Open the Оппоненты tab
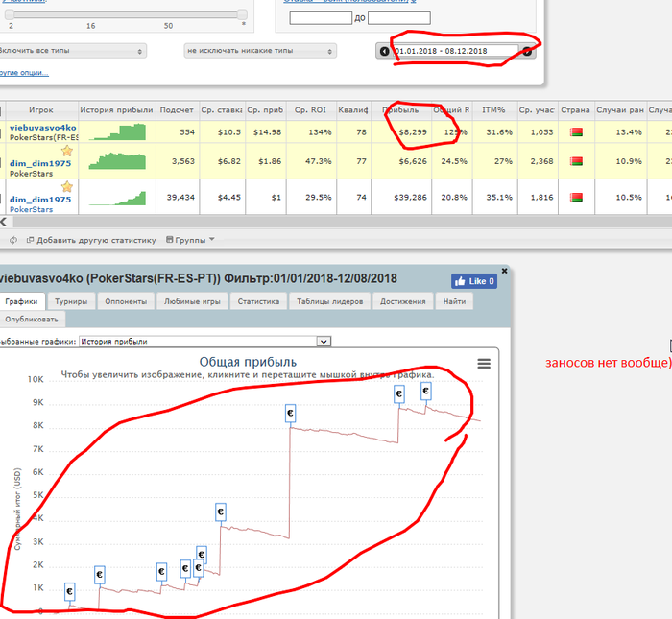Image resolution: width=672 pixels, height=619 pixels. pyautogui.click(x=126, y=301)
